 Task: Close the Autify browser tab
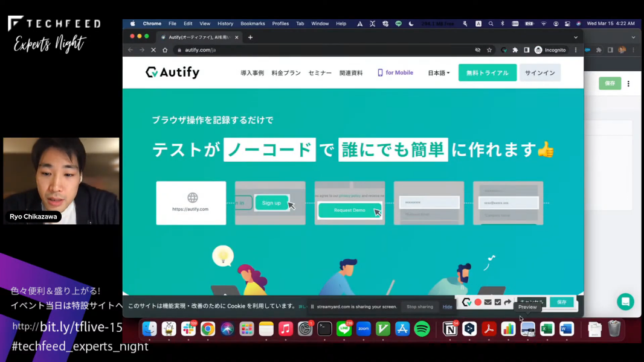(237, 37)
